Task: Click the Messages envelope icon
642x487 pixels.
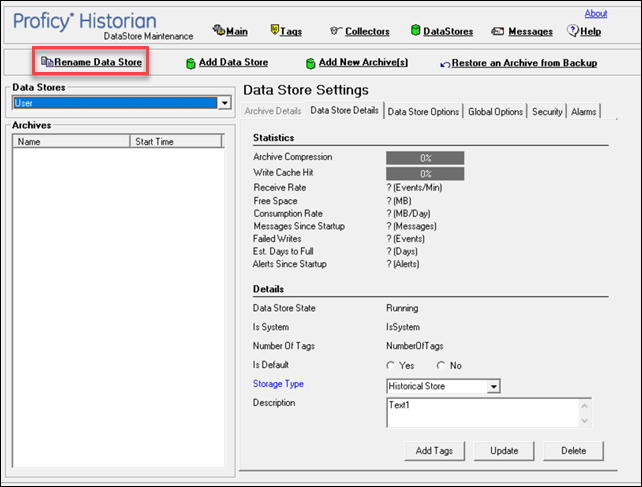Action: (497, 31)
